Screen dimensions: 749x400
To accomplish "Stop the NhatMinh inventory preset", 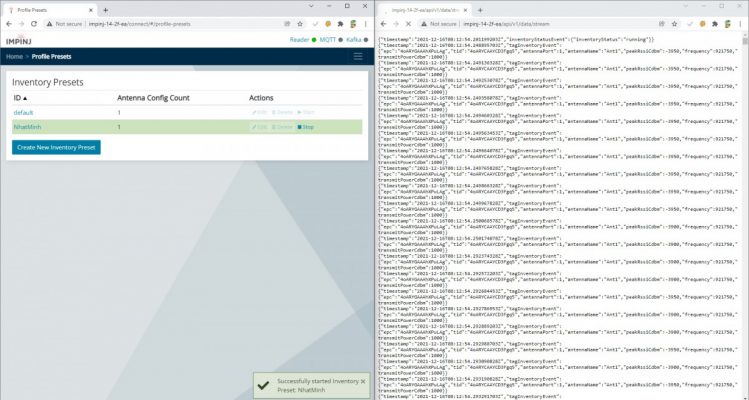I will (x=306, y=127).
